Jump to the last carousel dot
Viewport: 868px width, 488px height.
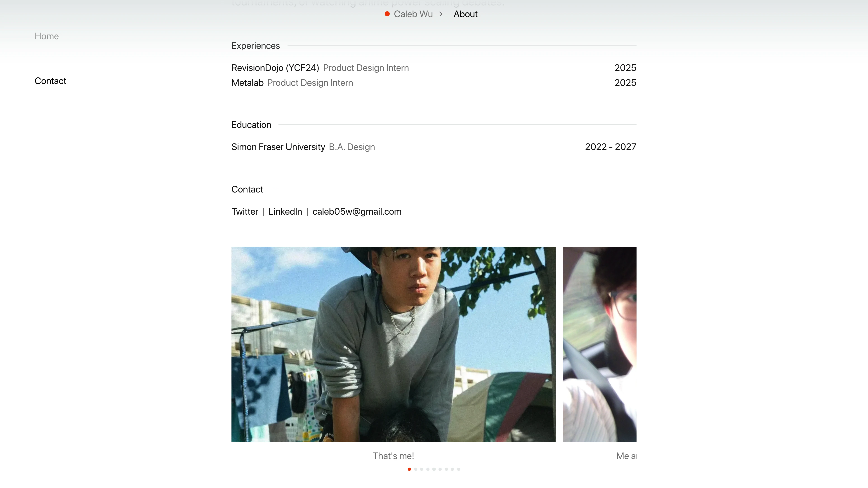click(459, 469)
